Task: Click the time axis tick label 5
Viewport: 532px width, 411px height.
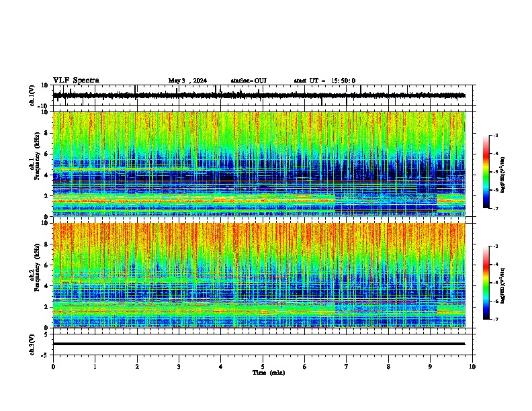Action: point(263,367)
